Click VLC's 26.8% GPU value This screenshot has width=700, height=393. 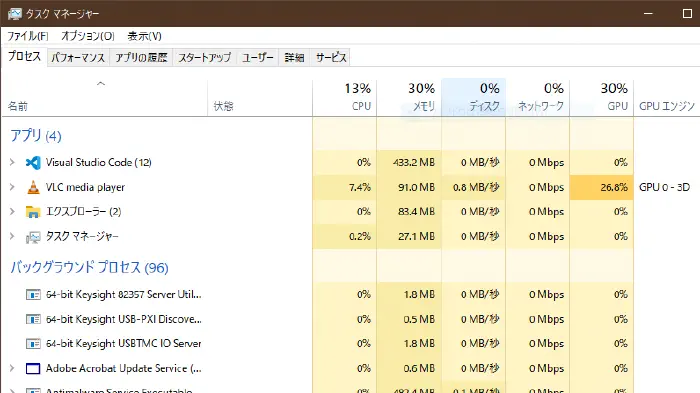614,187
